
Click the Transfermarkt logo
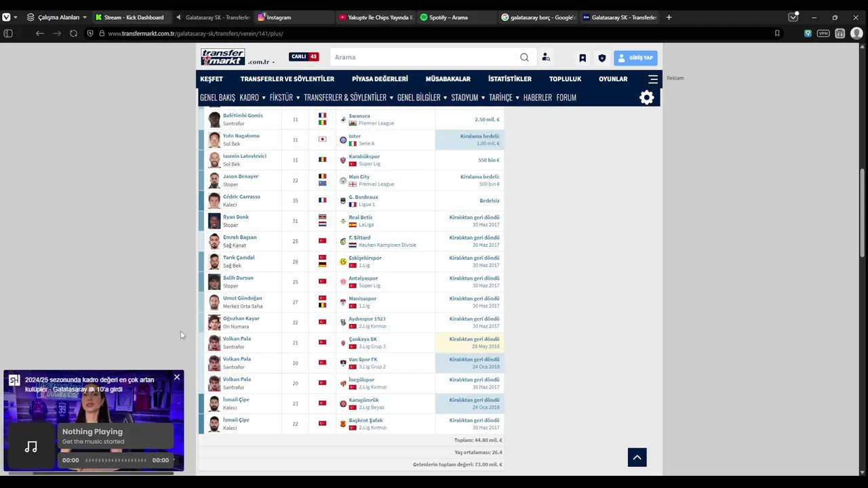223,57
